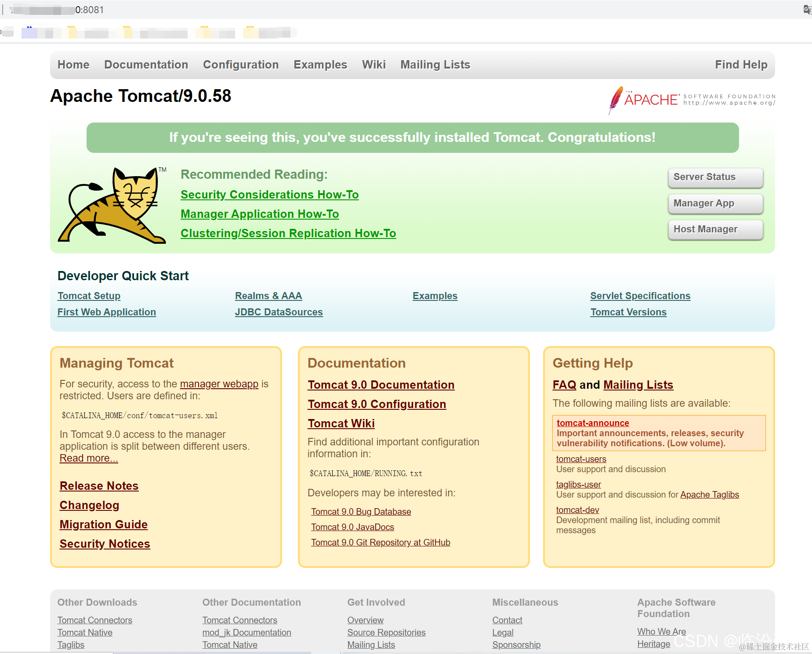Open the taglibs-user mailing list link

pyautogui.click(x=578, y=484)
